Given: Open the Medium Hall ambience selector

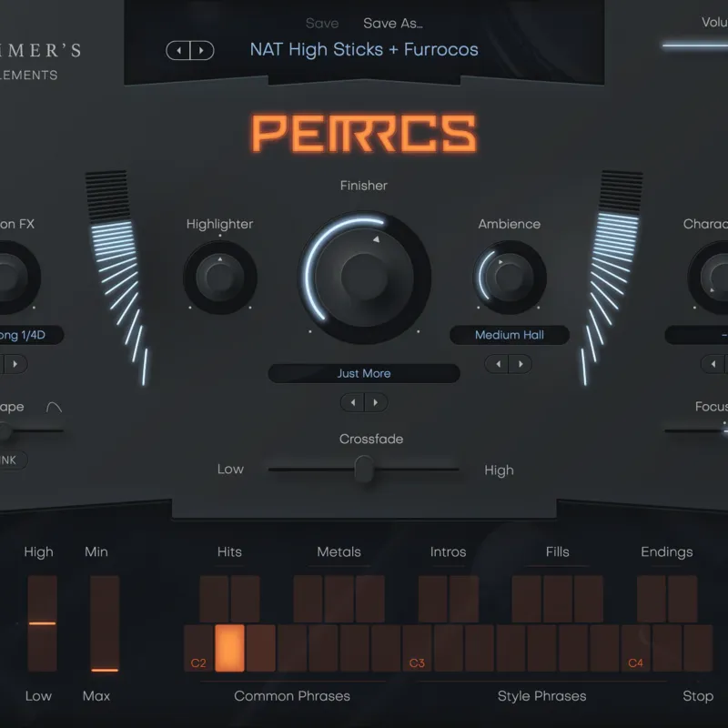Looking at the screenshot, I should tap(510, 335).
